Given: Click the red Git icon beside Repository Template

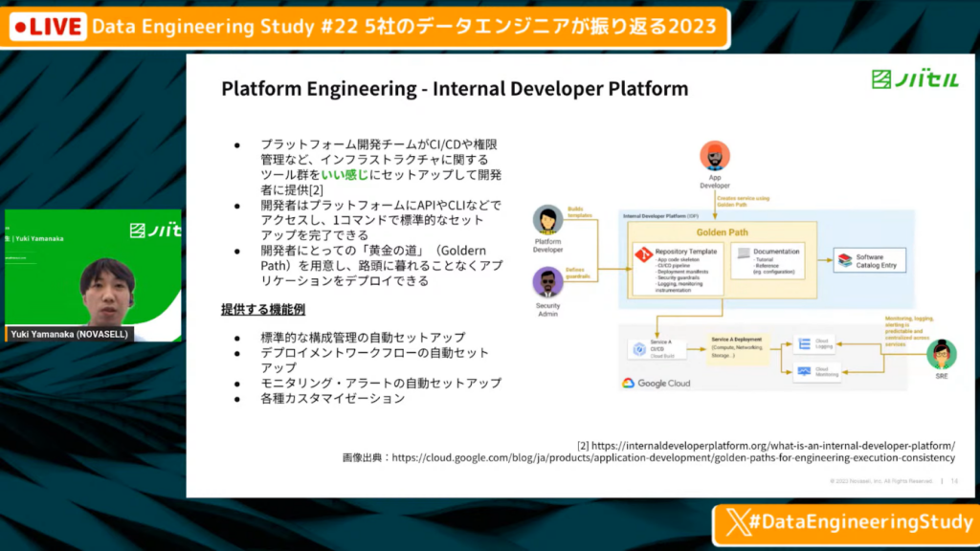Looking at the screenshot, I should (x=643, y=254).
